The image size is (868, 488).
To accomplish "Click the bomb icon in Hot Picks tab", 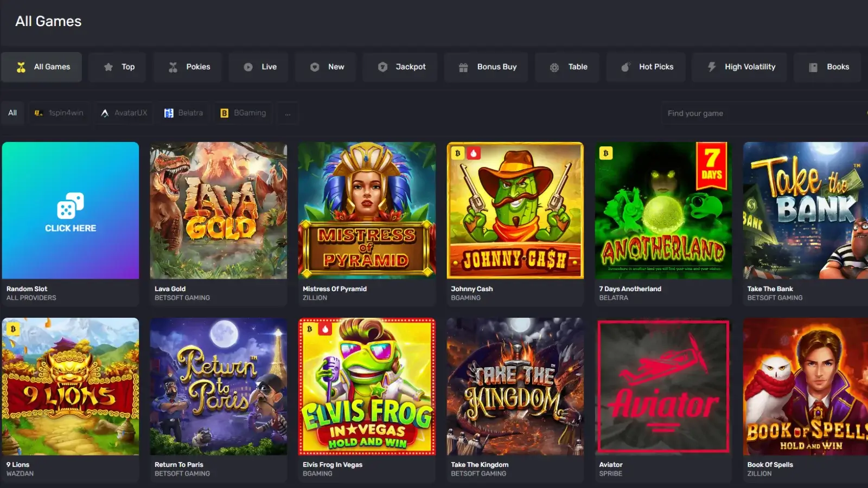I will pos(626,67).
